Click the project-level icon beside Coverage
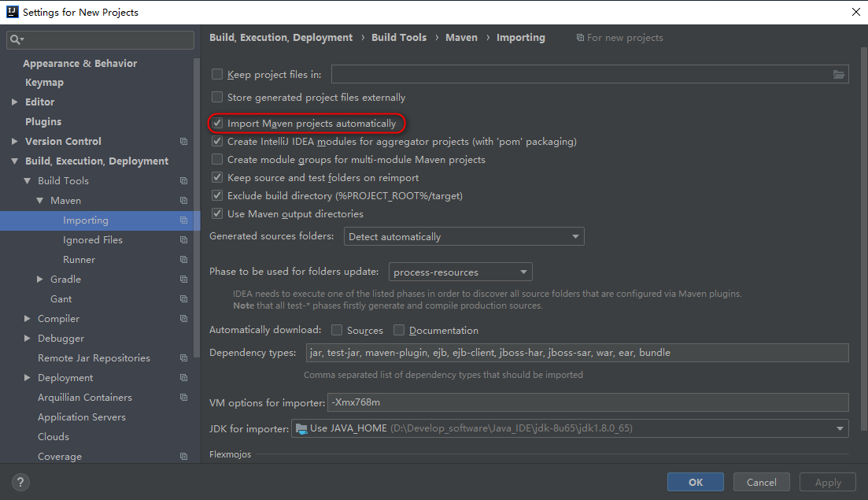 click(184, 456)
